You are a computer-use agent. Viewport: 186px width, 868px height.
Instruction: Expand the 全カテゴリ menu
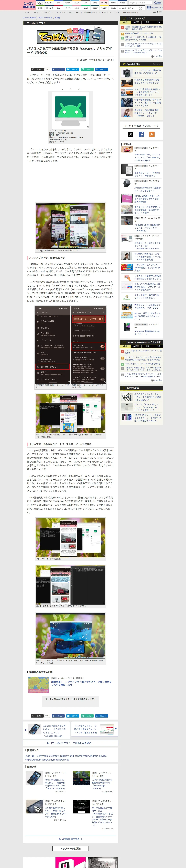tap(157, 12)
